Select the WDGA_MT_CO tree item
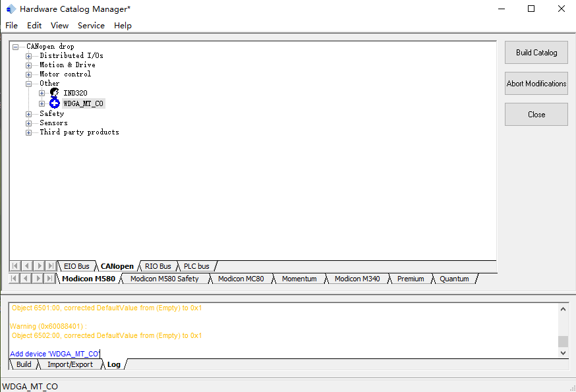The height and width of the screenshot is (392, 576). pos(84,103)
